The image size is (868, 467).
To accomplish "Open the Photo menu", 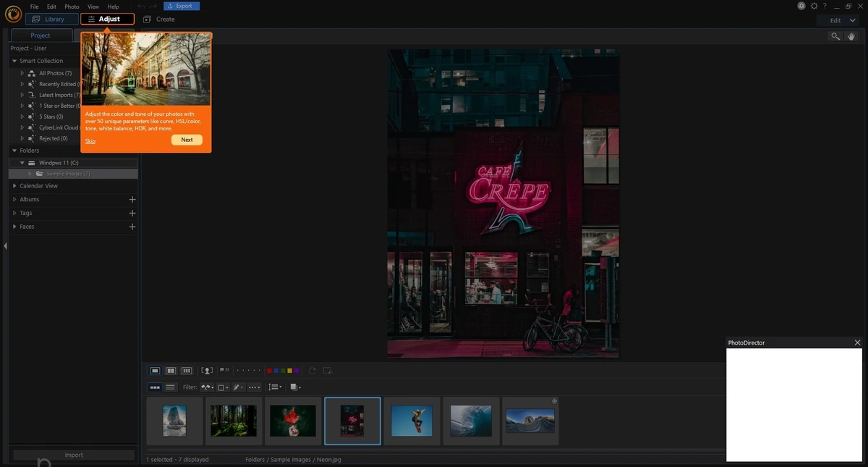I will (72, 7).
